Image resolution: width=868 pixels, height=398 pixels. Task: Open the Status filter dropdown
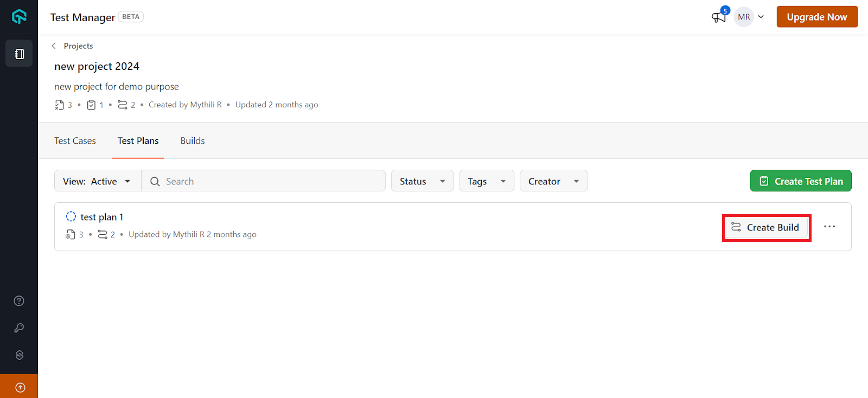point(422,181)
